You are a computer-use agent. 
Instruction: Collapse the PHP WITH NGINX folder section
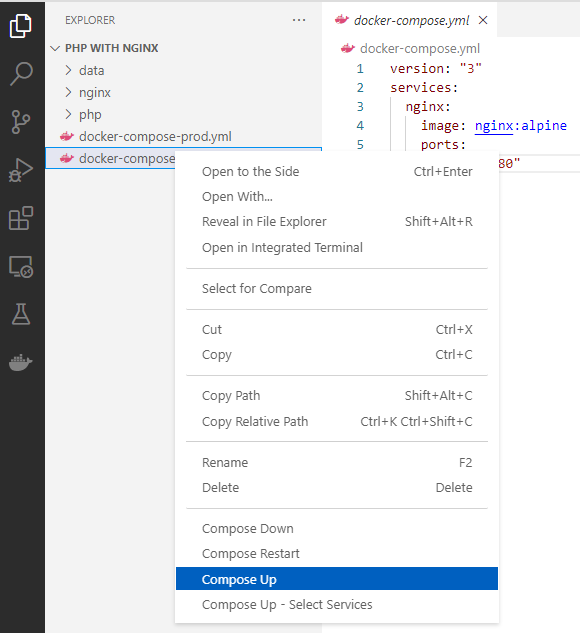[x=184, y=48]
